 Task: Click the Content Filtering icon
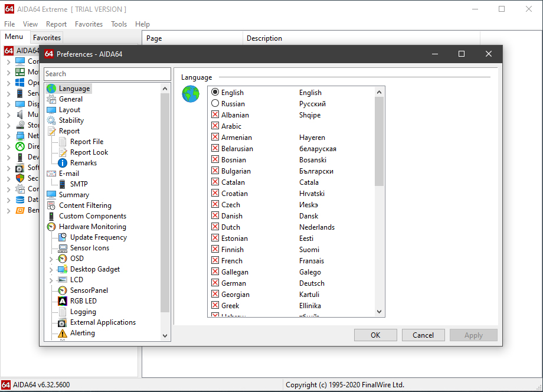tap(51, 205)
